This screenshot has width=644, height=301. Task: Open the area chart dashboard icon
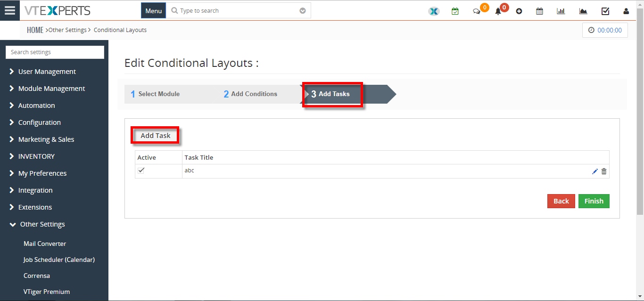[x=583, y=11]
